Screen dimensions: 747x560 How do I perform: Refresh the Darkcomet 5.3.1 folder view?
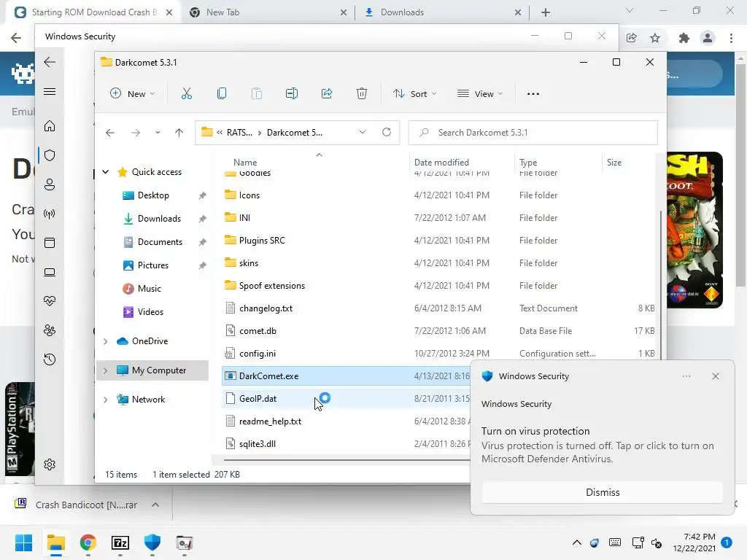(x=387, y=132)
